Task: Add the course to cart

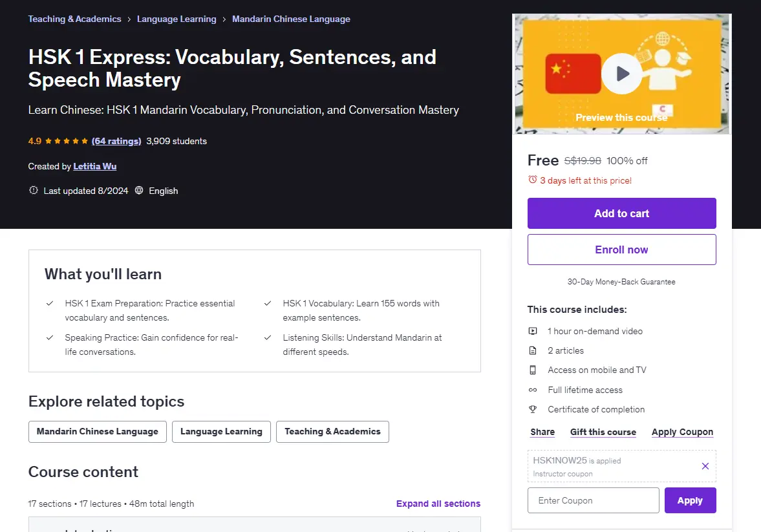Action: coord(622,213)
